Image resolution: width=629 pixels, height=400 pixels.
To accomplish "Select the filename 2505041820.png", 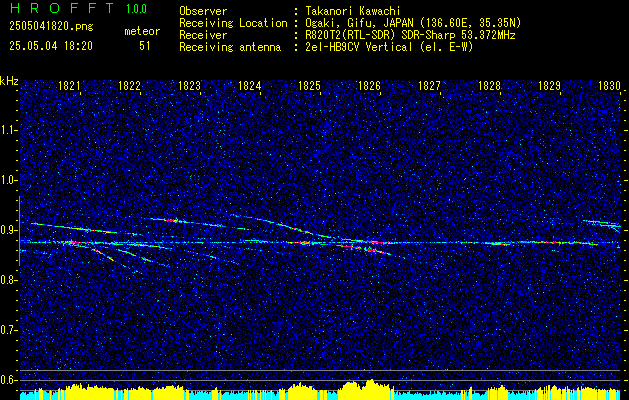I will 51,27.
